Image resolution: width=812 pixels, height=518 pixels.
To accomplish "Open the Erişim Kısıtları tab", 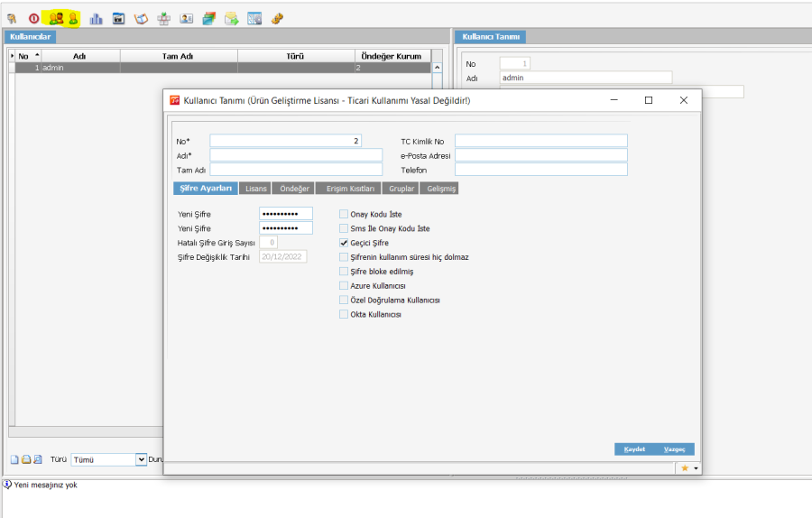I will click(350, 189).
